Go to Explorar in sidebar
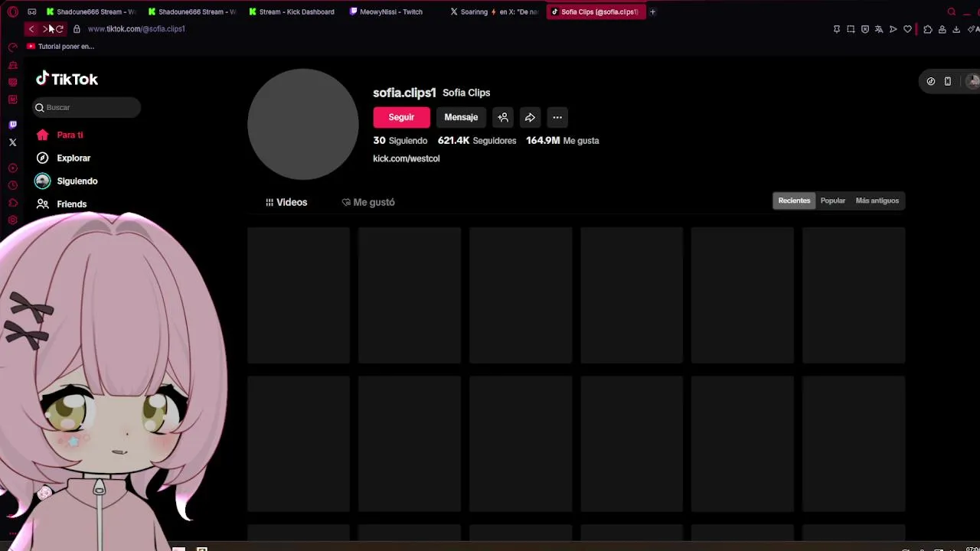The height and width of the screenshot is (551, 980). 64,158
